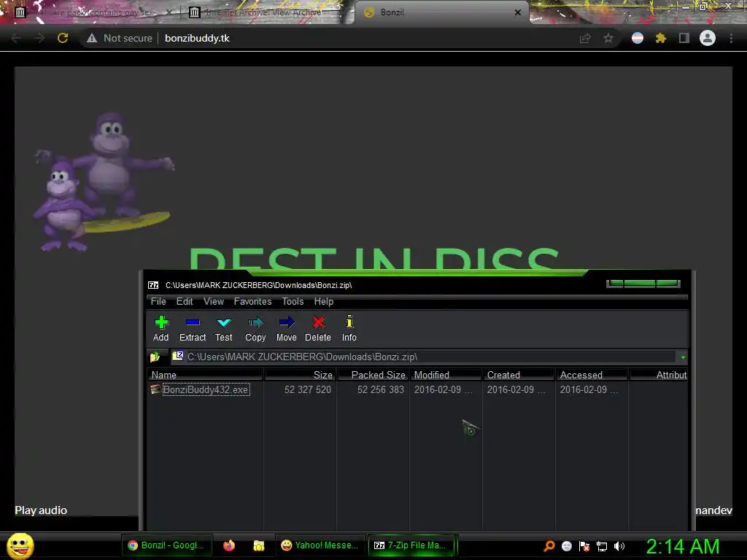Bookmark this page with the star icon

pos(608,38)
